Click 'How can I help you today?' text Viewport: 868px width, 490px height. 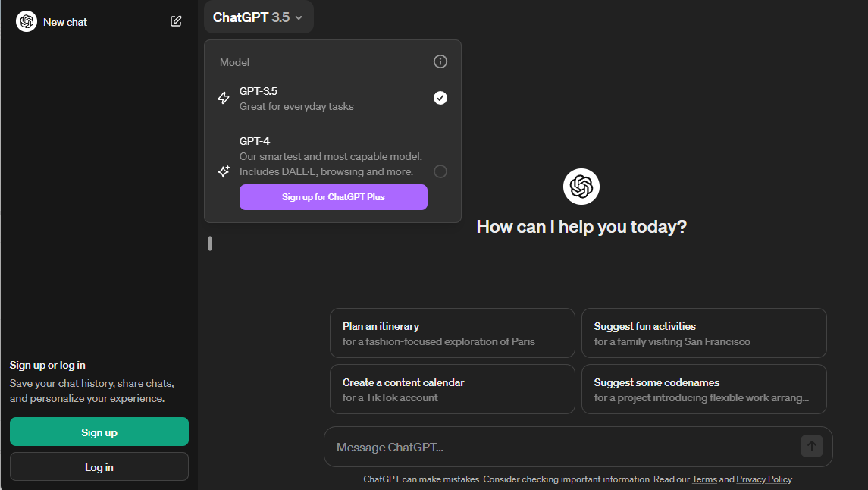pos(581,227)
